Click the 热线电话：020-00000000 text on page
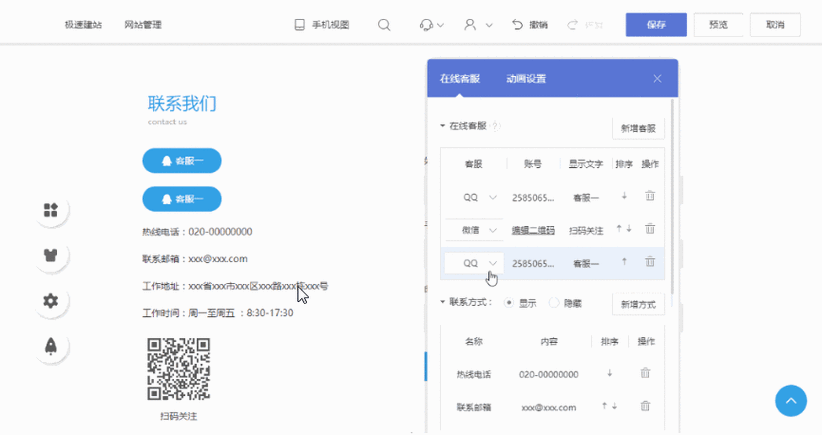Screen dimensions: 822x435 pyautogui.click(x=197, y=232)
